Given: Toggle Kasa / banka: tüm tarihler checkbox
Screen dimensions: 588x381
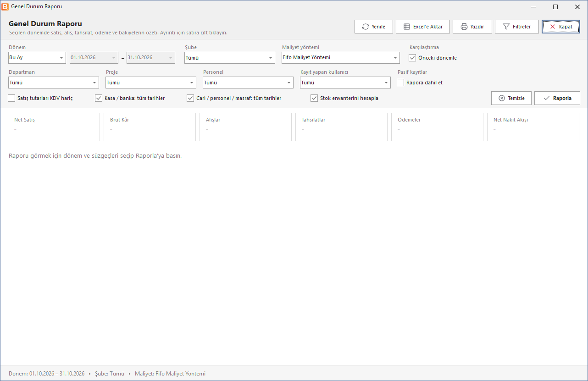Looking at the screenshot, I should click(99, 98).
